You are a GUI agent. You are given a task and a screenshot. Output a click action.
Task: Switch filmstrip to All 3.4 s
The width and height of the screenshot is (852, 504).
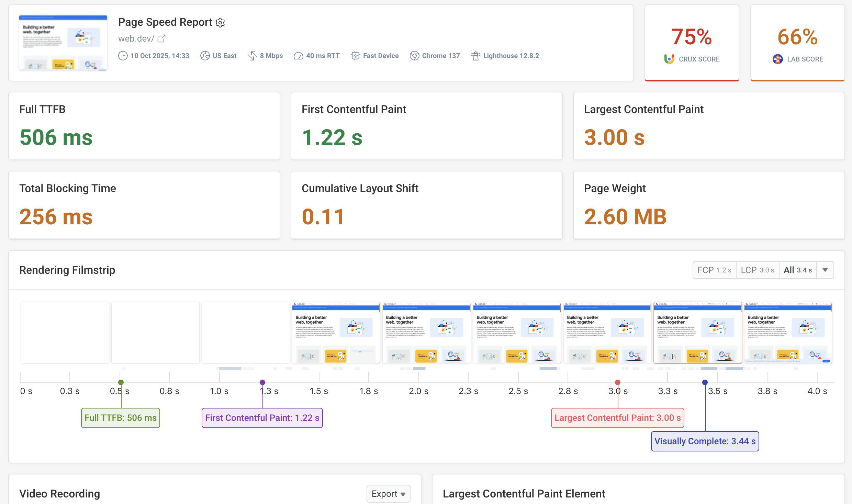coord(797,270)
